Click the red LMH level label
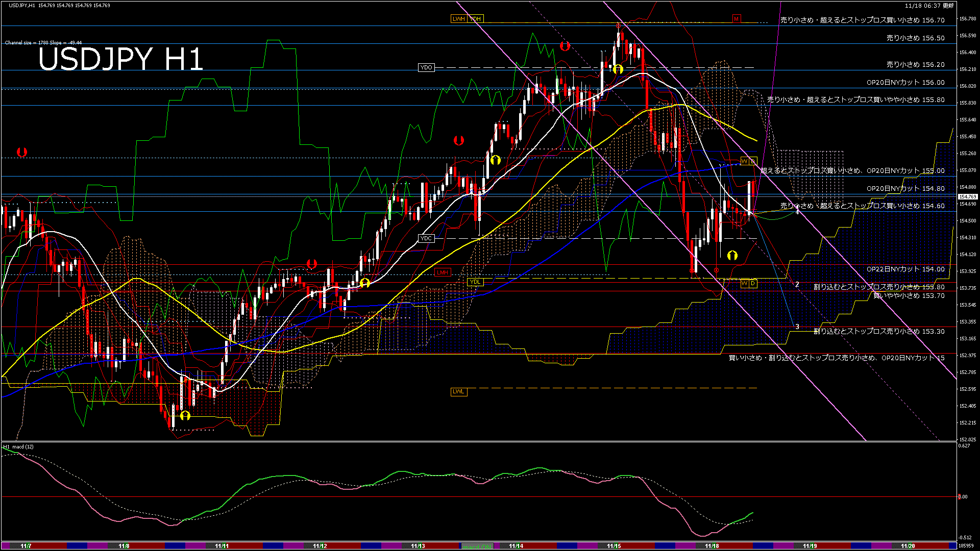Image resolution: width=980 pixels, height=551 pixels. pyautogui.click(x=442, y=272)
